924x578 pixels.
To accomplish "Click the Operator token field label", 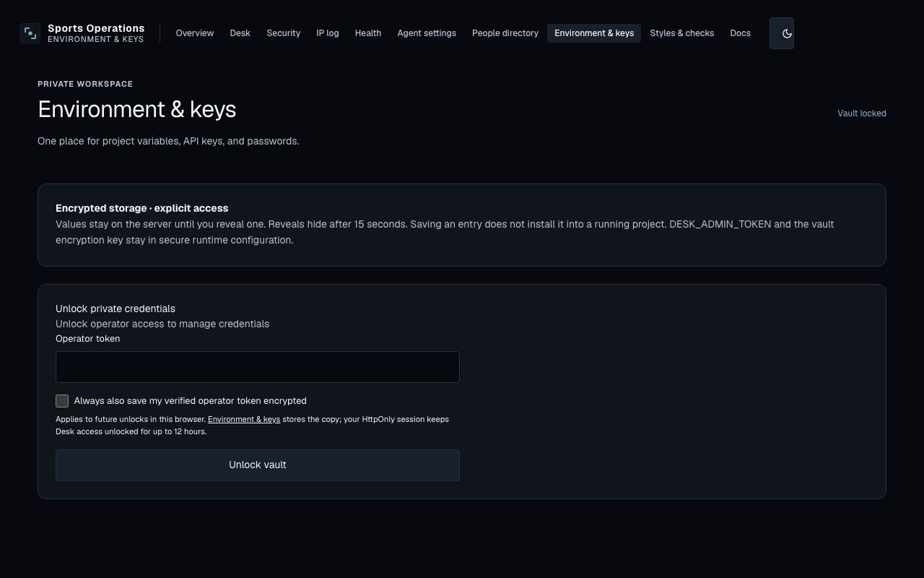I will click(x=88, y=339).
